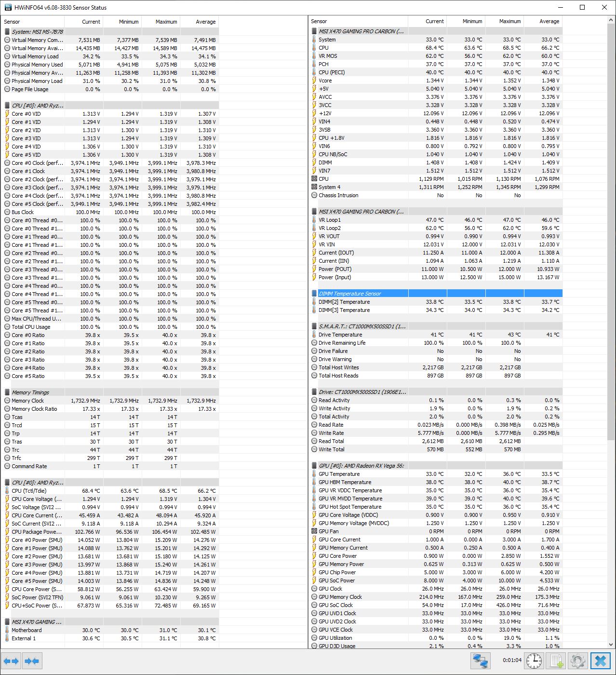Click the right pane Average column header

tap(543, 21)
